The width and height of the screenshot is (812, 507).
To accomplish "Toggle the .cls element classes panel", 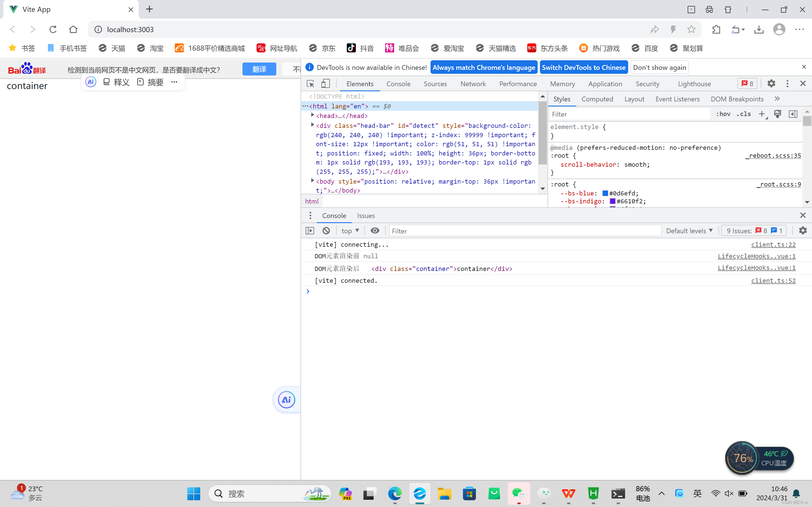I will (x=744, y=114).
